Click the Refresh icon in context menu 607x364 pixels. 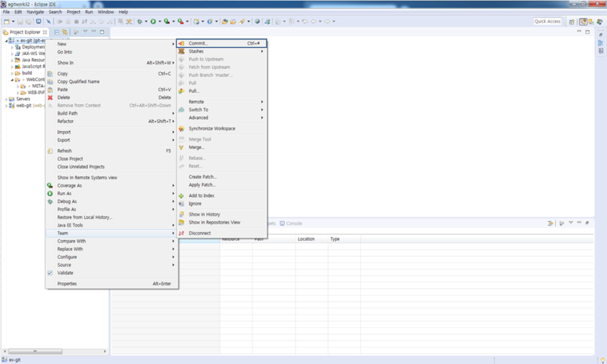50,151
